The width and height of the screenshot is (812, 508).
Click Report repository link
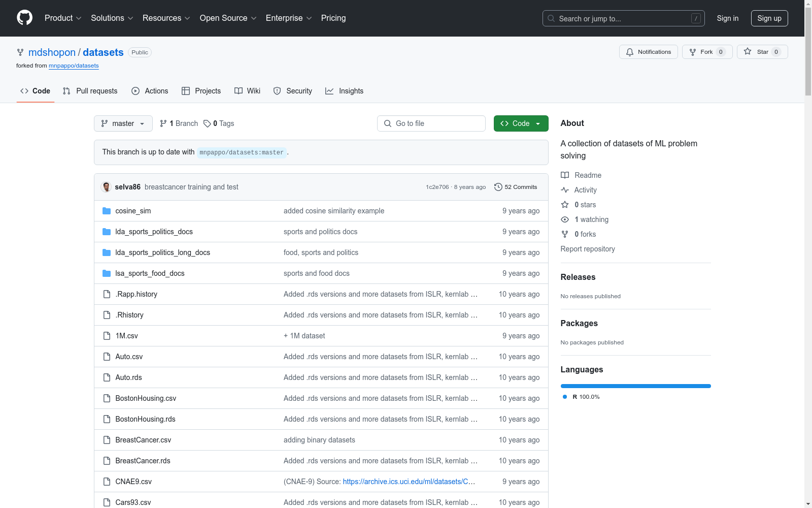click(588, 249)
